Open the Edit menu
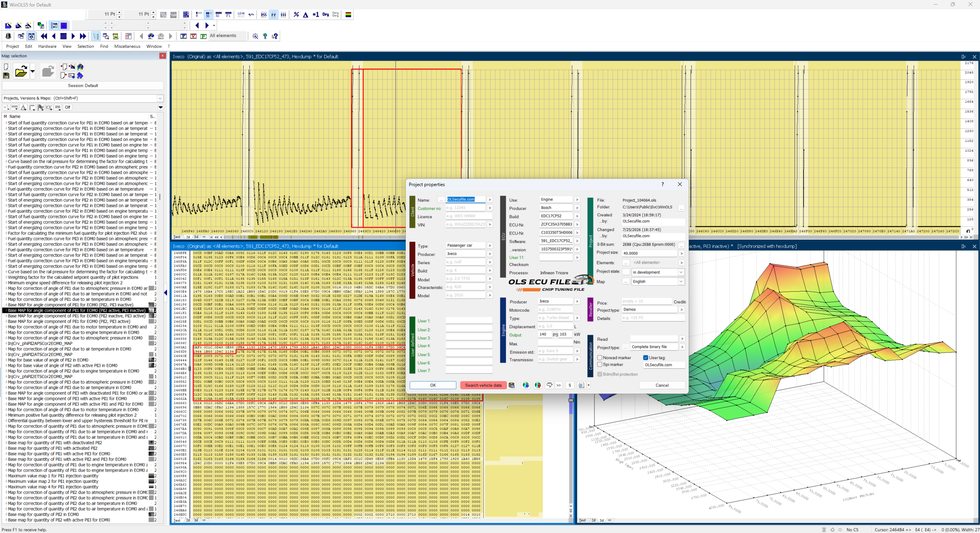 tap(29, 46)
